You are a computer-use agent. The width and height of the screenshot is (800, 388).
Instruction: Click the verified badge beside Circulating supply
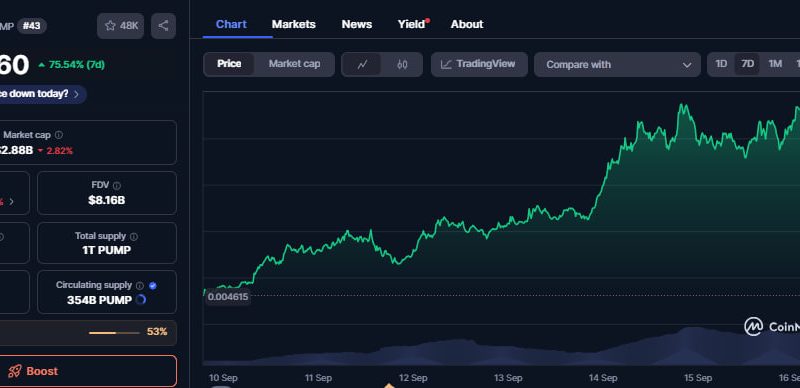153,286
